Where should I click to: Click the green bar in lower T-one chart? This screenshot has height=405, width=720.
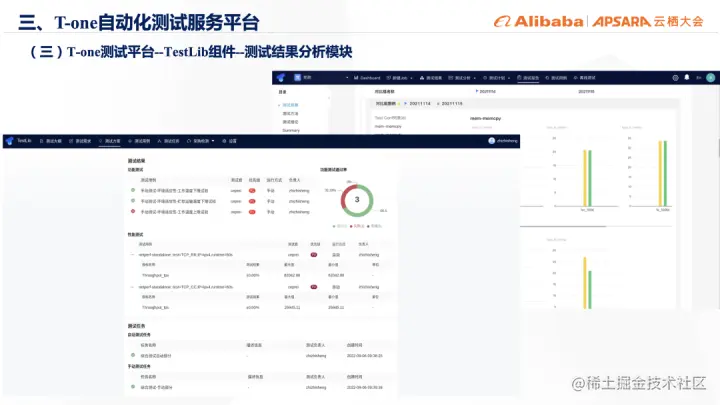click(590, 290)
